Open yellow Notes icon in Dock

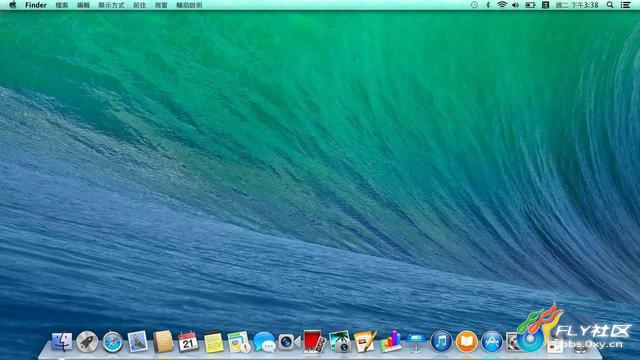pos(213,342)
